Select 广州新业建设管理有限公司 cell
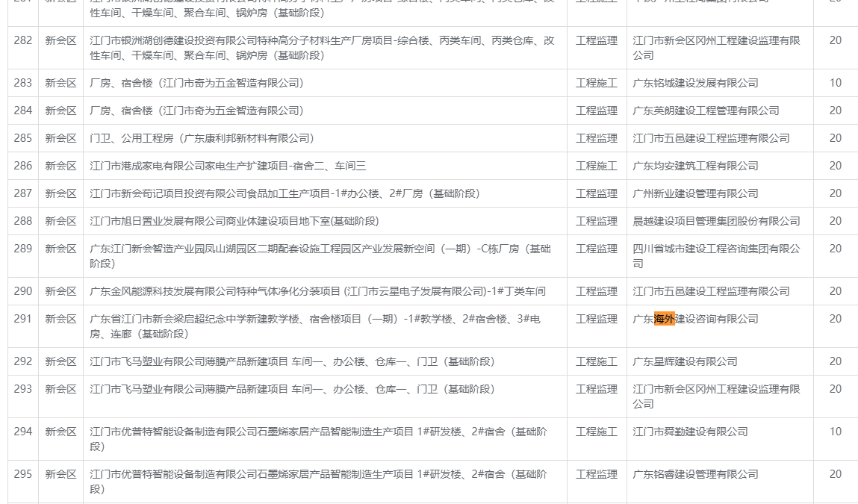Image resolution: width=858 pixels, height=504 pixels. (695, 193)
